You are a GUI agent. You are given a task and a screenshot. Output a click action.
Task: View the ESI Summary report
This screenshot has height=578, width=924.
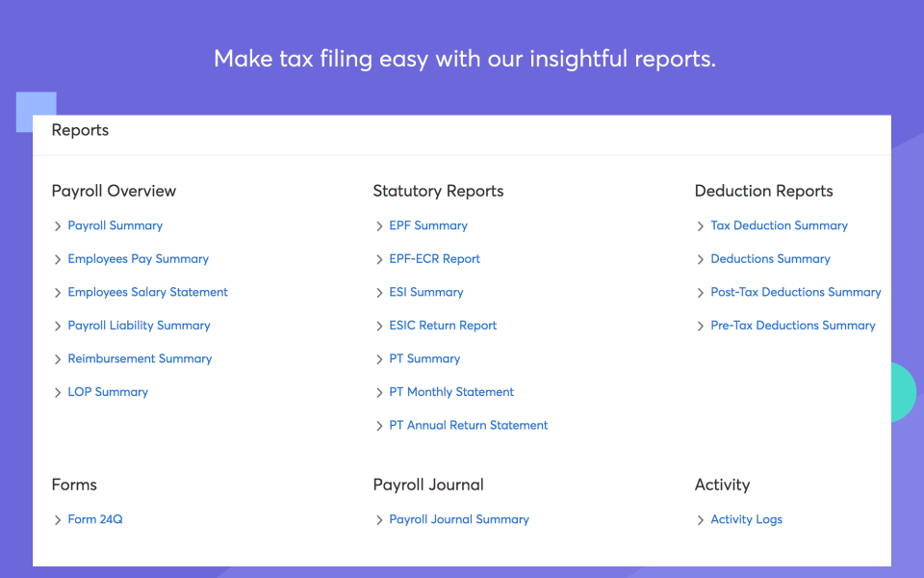point(425,292)
